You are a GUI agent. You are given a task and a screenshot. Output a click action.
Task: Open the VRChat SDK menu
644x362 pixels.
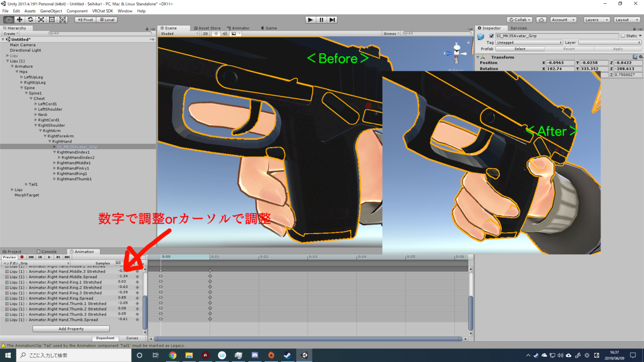coord(103,11)
